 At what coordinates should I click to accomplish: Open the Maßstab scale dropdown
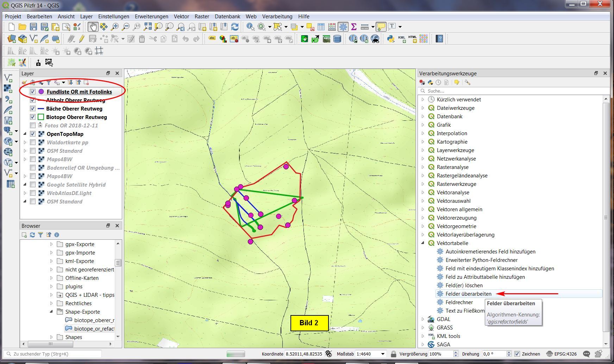point(383,354)
